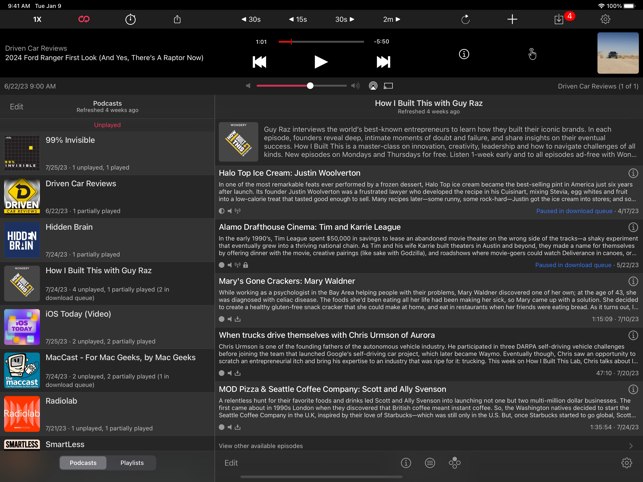The height and width of the screenshot is (482, 643).
Task: Skip forward 30 seconds
Action: pos(344,19)
